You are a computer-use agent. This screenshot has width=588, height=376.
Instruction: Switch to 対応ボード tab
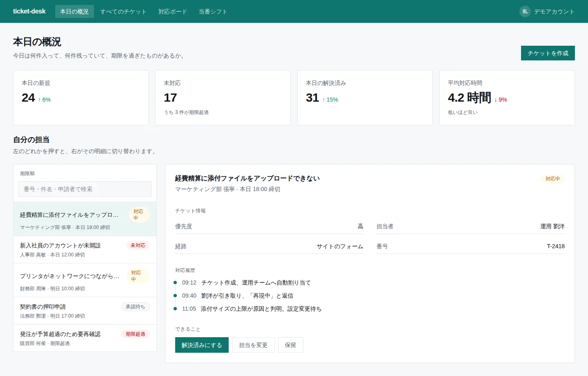(173, 11)
